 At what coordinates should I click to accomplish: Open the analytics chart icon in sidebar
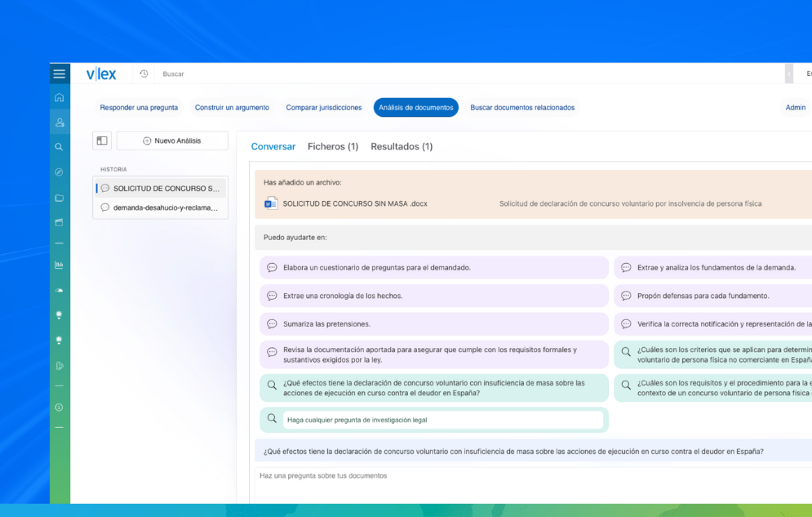click(59, 263)
